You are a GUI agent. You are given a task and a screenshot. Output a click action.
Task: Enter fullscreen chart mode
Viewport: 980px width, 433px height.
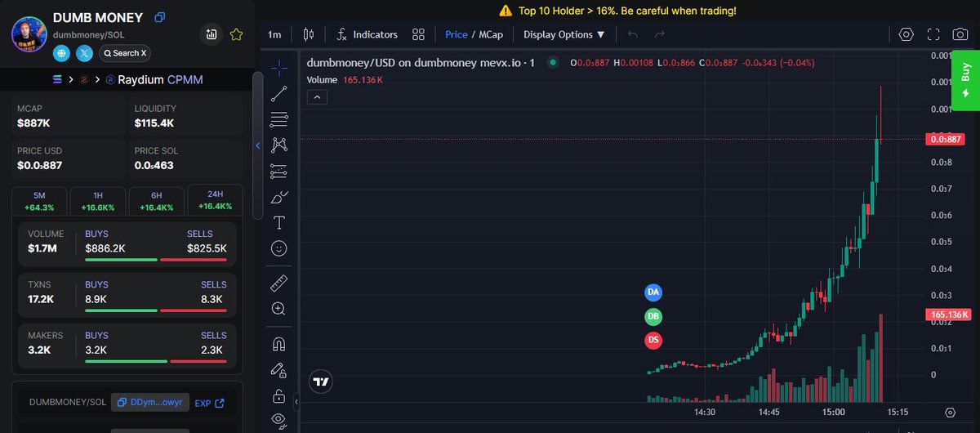point(933,34)
